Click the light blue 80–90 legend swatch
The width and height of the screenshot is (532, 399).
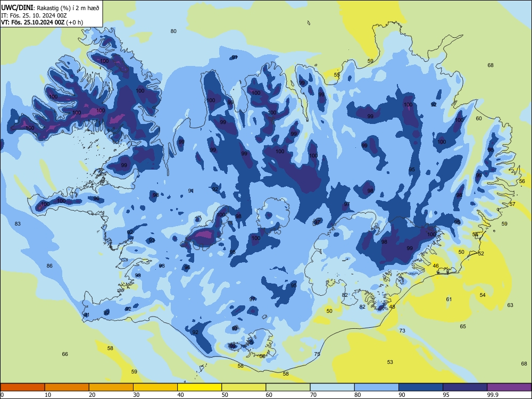coord(377,387)
